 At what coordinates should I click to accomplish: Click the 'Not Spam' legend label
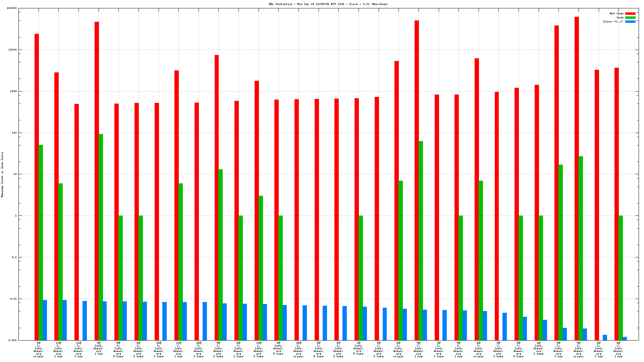point(616,14)
